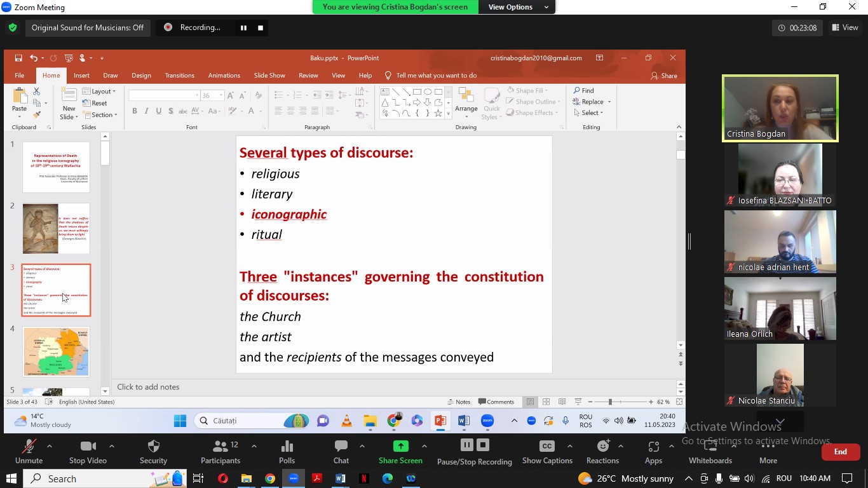The width and height of the screenshot is (868, 488).
Task: Click the zoom in plus button
Action: point(651,402)
